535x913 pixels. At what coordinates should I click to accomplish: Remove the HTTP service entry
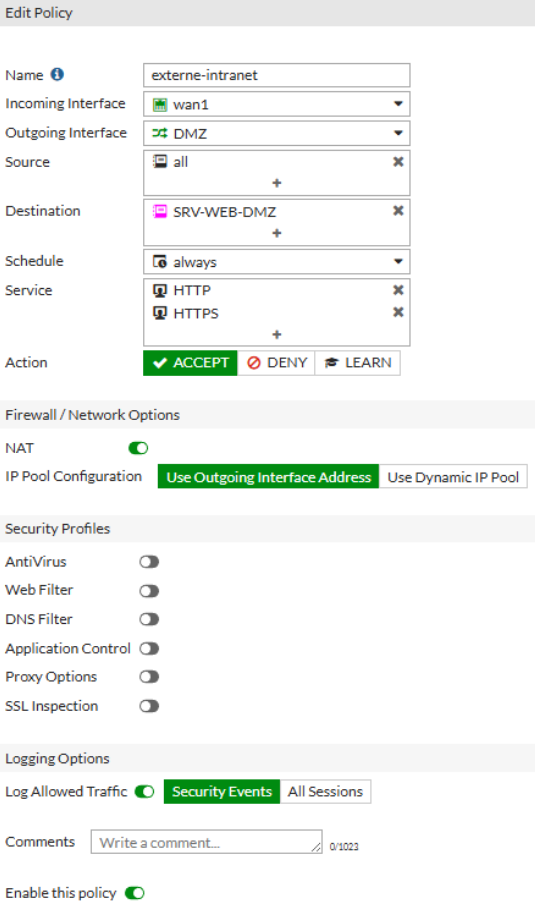pos(398,290)
